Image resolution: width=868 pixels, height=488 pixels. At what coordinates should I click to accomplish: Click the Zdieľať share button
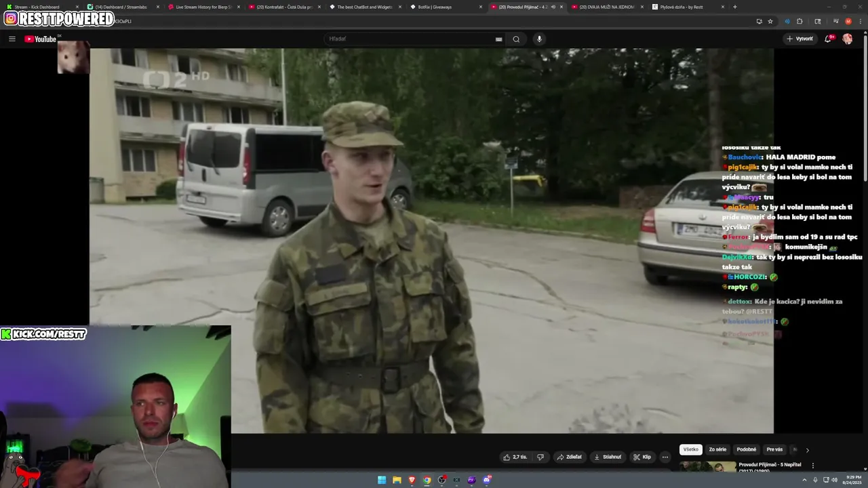[x=570, y=457]
